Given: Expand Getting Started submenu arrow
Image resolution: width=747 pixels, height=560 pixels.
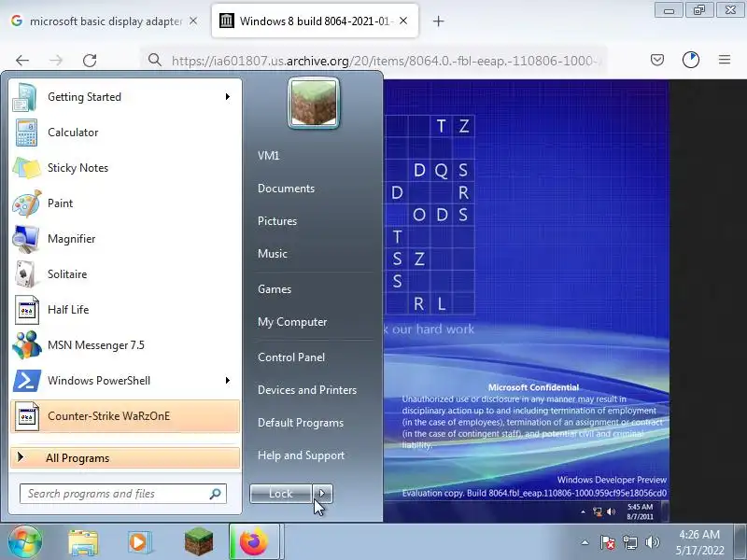Looking at the screenshot, I should coord(228,97).
